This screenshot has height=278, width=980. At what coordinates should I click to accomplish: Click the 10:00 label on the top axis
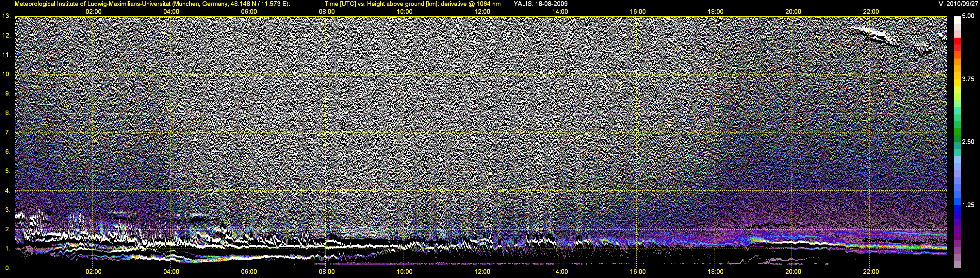coord(405,12)
